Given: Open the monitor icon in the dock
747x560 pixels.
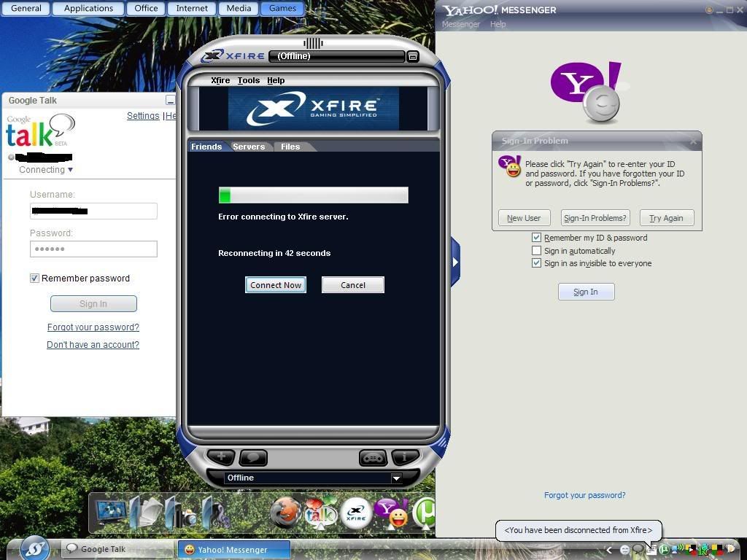Looking at the screenshot, I should (x=112, y=513).
